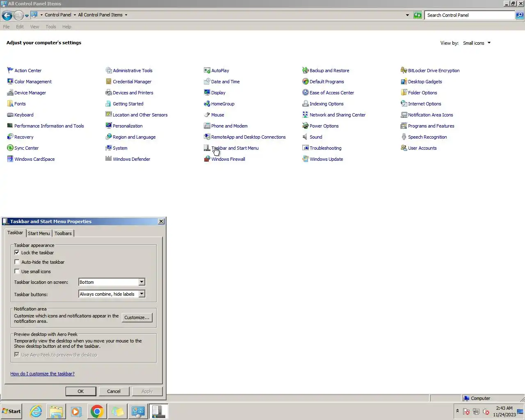Open the Sound speaker icon
This screenshot has width=525, height=420.
click(x=306, y=137)
